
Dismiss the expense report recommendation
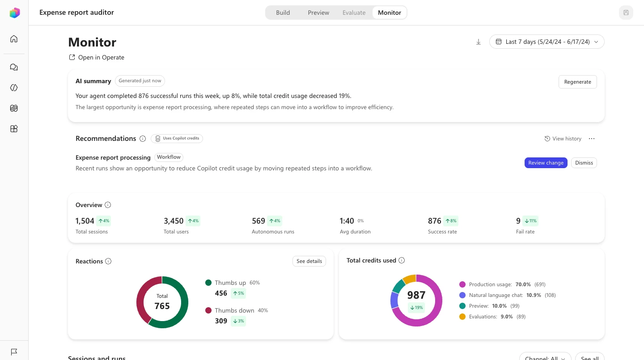[584, 163]
